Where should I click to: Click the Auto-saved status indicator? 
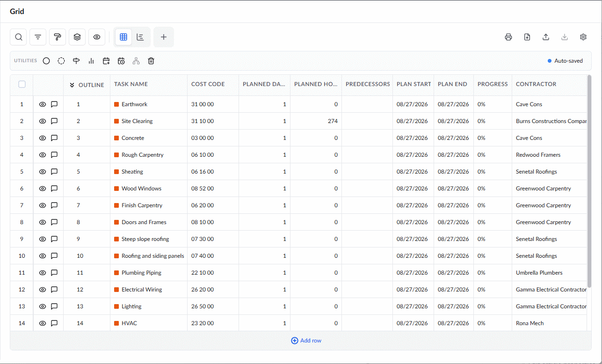pos(565,61)
